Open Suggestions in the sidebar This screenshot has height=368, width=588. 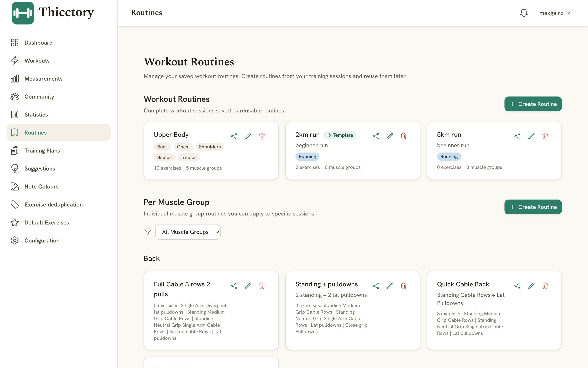58,169
